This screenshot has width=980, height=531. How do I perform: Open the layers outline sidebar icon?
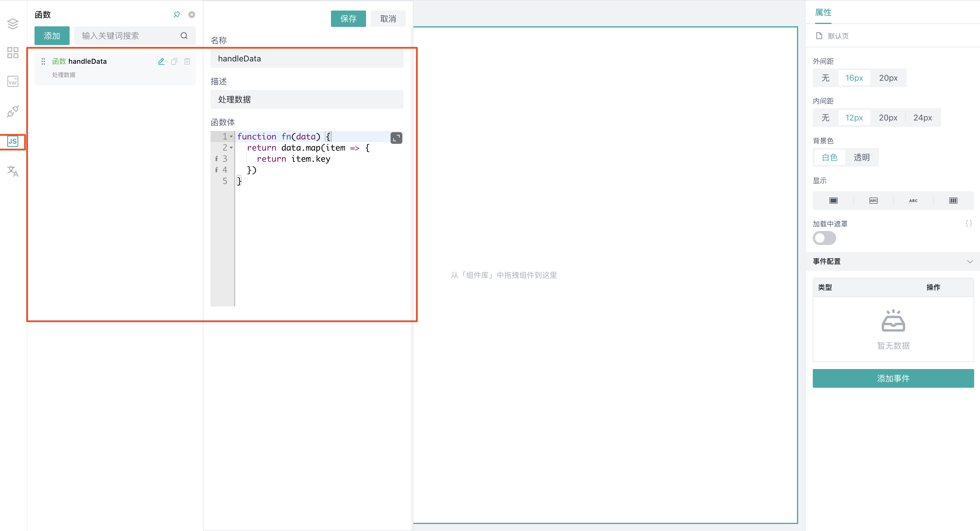[x=13, y=24]
